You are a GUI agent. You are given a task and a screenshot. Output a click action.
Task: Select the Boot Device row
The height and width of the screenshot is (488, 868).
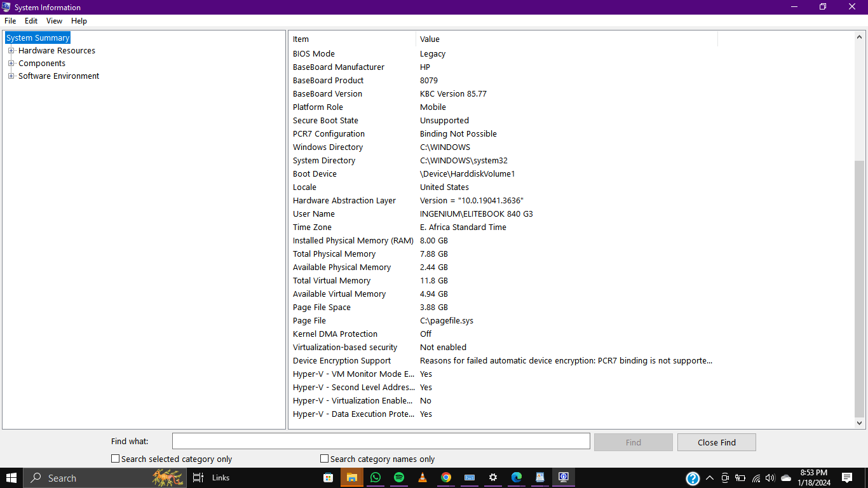503,174
